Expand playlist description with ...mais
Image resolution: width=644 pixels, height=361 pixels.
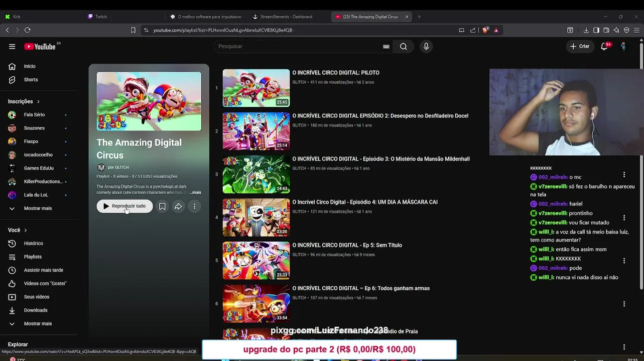195,193
